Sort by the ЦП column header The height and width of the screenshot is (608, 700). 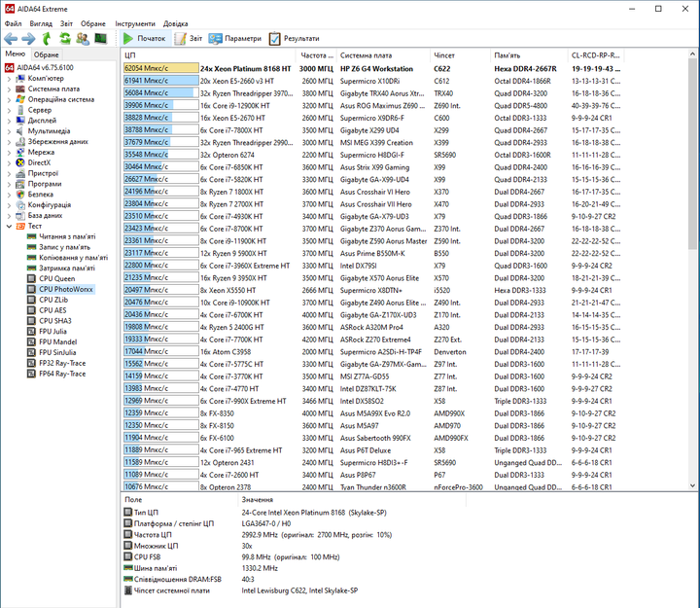pyautogui.click(x=208, y=55)
